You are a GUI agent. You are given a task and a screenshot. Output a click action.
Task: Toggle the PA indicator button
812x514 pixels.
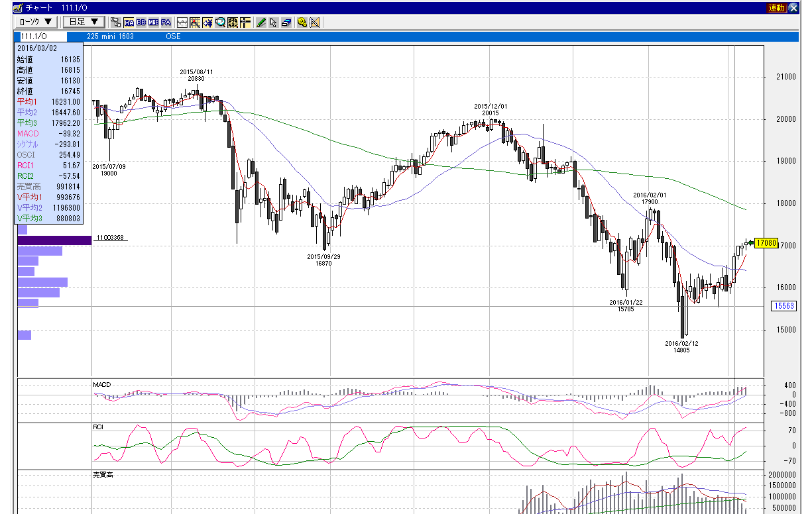point(166,22)
